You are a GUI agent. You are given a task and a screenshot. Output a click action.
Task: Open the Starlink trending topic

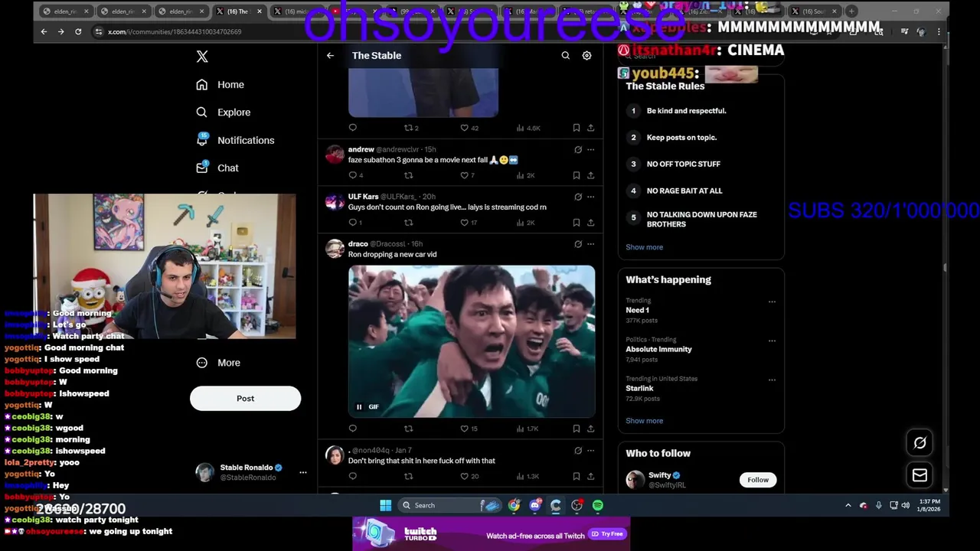(639, 388)
